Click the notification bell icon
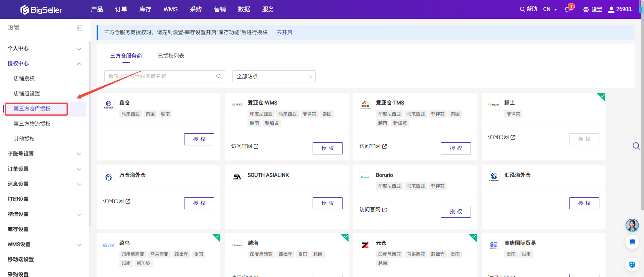Image resolution: width=644 pixels, height=277 pixels. (x=567, y=10)
